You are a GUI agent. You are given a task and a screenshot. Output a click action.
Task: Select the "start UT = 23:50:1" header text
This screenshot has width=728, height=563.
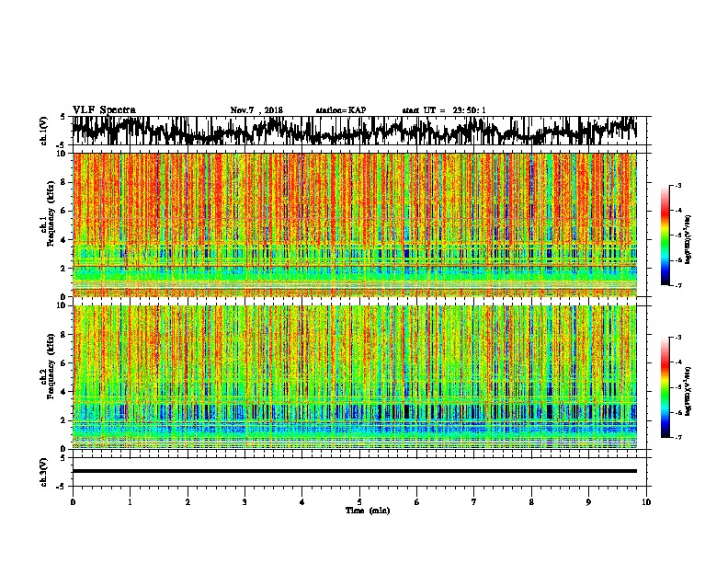click(443, 110)
